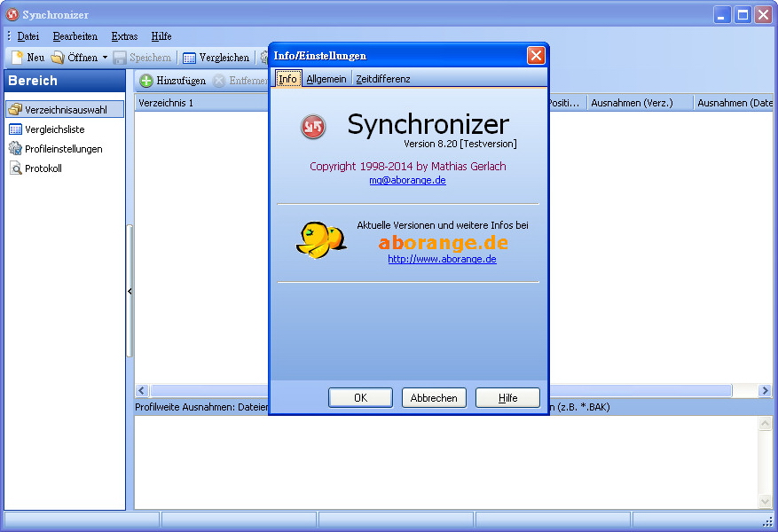Click the Vergleichen toolbar button
This screenshot has width=778, height=532.
point(216,58)
